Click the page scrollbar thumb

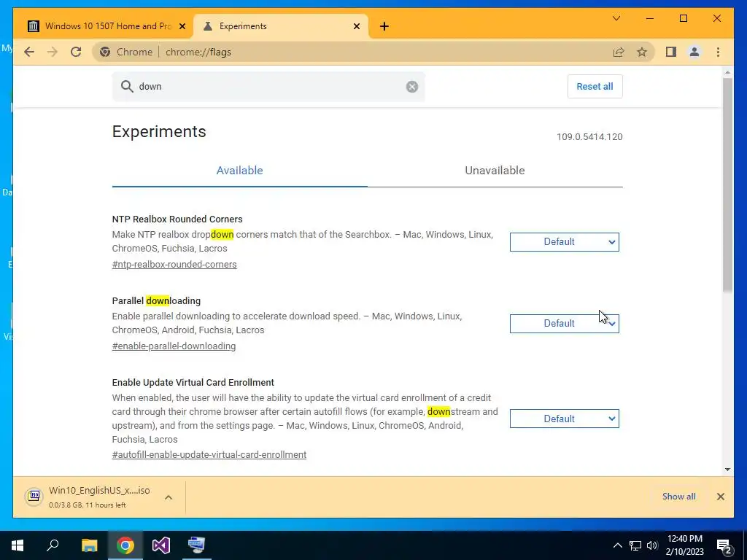click(727, 184)
